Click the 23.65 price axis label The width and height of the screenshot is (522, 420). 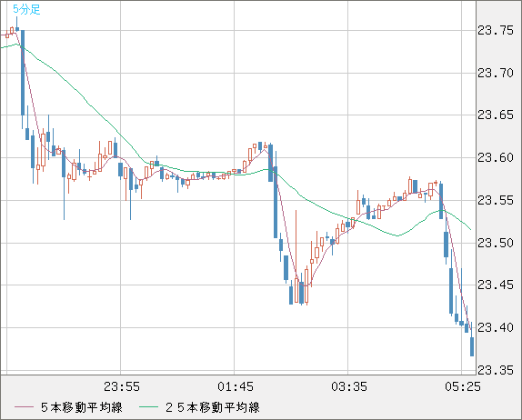click(496, 115)
